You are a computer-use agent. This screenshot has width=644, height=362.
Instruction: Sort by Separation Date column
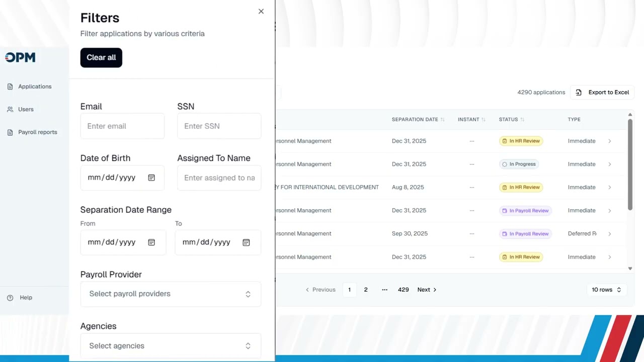(418, 120)
